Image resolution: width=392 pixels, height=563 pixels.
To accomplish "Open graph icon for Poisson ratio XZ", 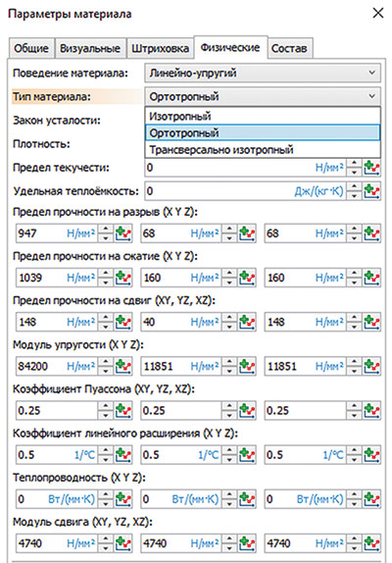I will pyautogui.click(x=371, y=410).
